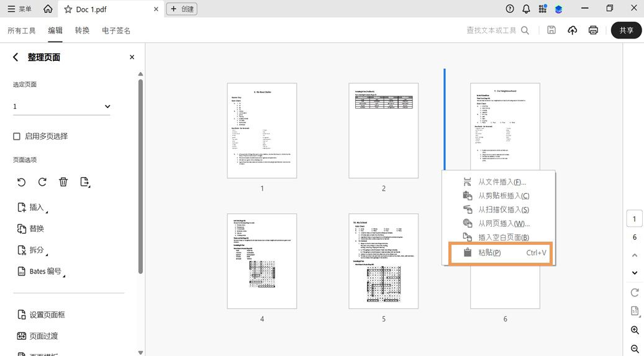The image size is (644, 356).
Task: Click the 共享 share button
Action: (627, 30)
